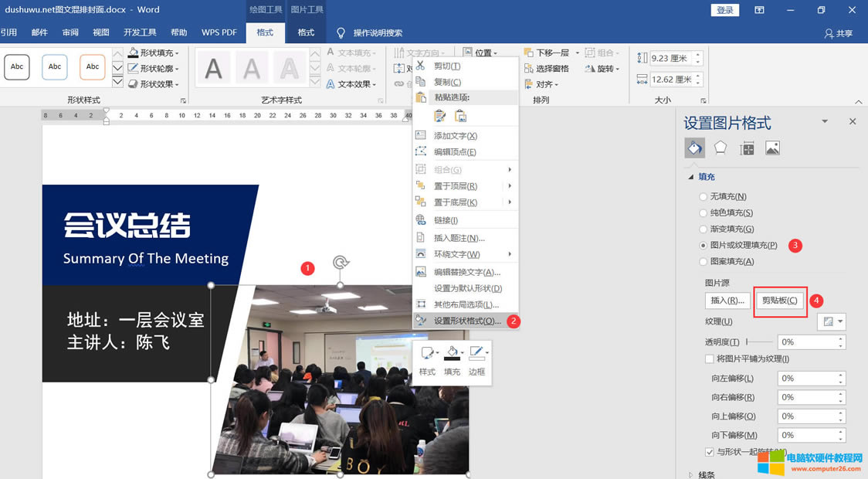
Task: Click the Insert picture source button
Action: click(x=727, y=301)
